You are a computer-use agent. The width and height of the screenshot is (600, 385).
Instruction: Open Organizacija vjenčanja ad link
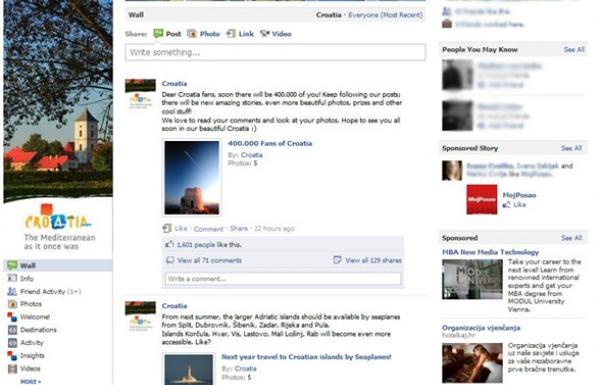pos(481,328)
